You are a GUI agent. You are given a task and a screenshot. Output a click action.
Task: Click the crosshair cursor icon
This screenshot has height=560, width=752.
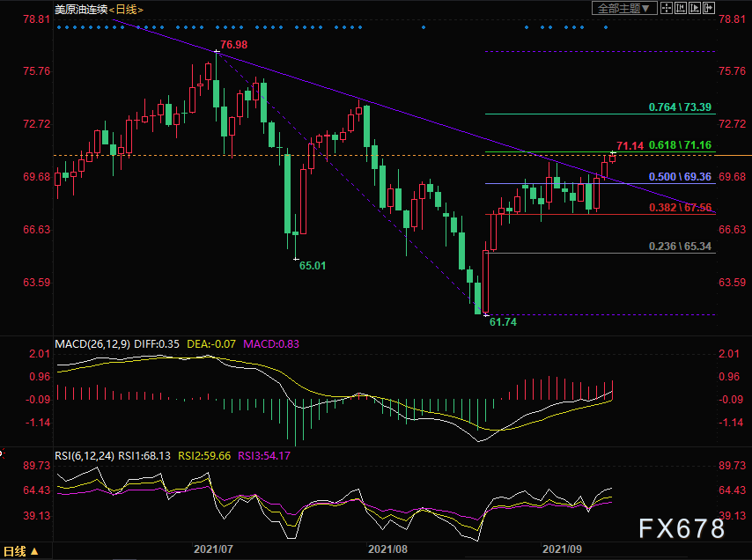pos(667,8)
